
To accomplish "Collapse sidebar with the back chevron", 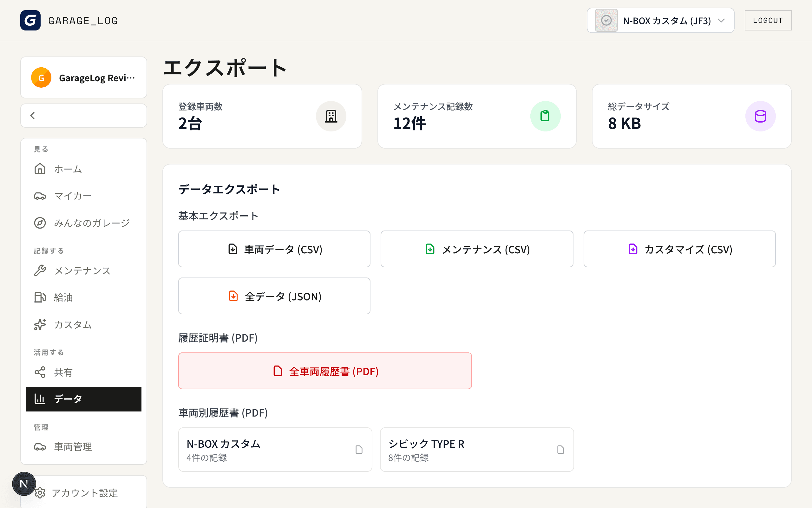I will tap(33, 116).
